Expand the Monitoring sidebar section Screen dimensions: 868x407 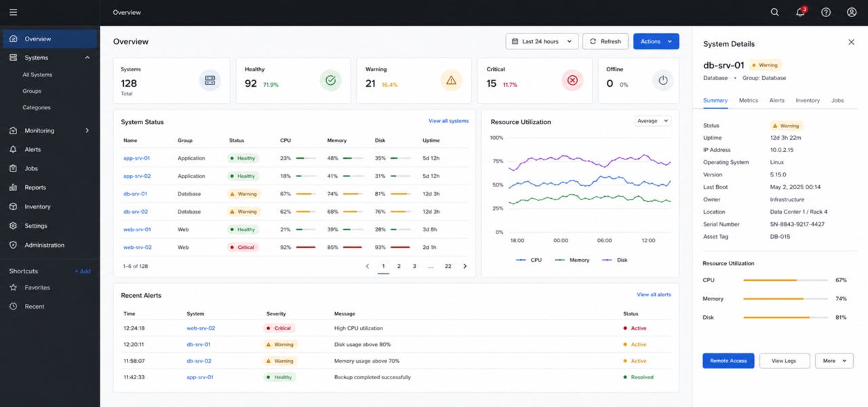click(x=87, y=130)
